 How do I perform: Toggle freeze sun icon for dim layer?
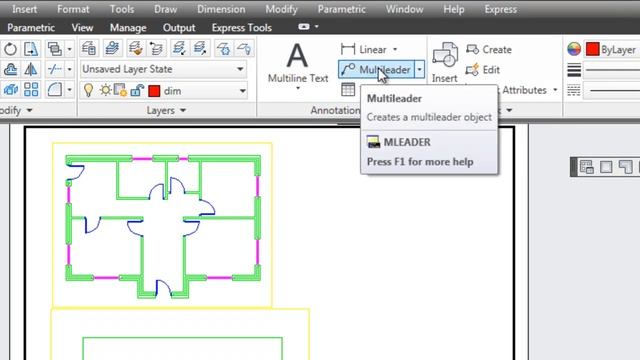coord(105,90)
